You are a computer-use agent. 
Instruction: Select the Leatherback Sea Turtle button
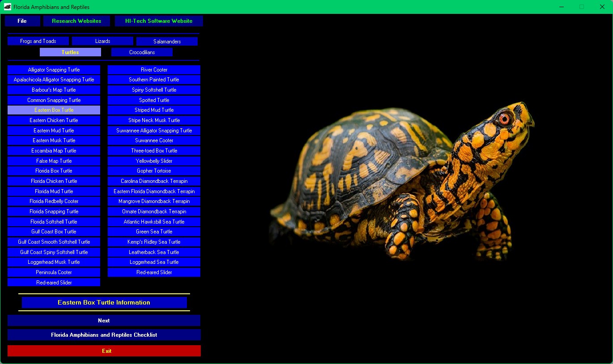pyautogui.click(x=154, y=252)
